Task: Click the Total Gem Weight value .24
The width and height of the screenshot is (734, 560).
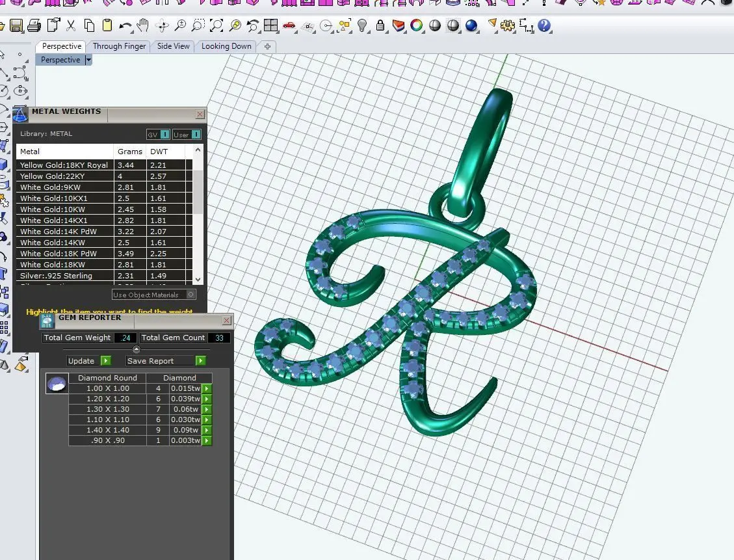Action: point(125,338)
